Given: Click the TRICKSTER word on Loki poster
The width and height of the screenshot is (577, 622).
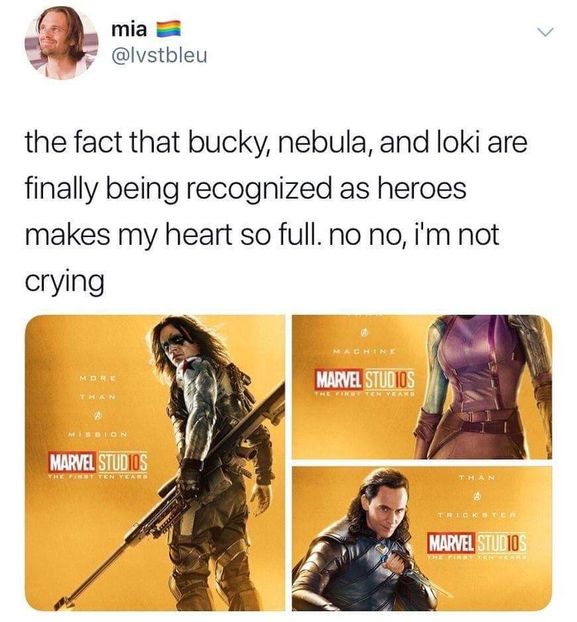Looking at the screenshot, I should 477,515.
